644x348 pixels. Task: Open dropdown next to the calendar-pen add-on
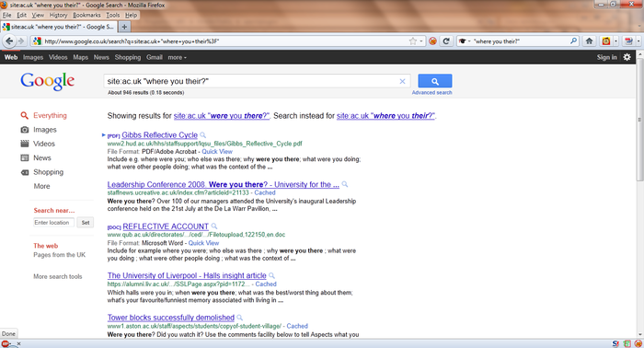(x=638, y=41)
